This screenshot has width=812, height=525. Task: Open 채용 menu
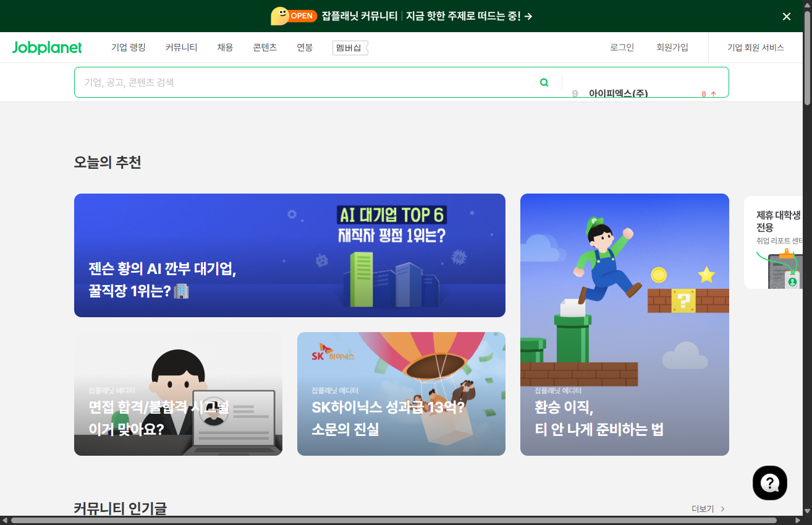tap(225, 48)
